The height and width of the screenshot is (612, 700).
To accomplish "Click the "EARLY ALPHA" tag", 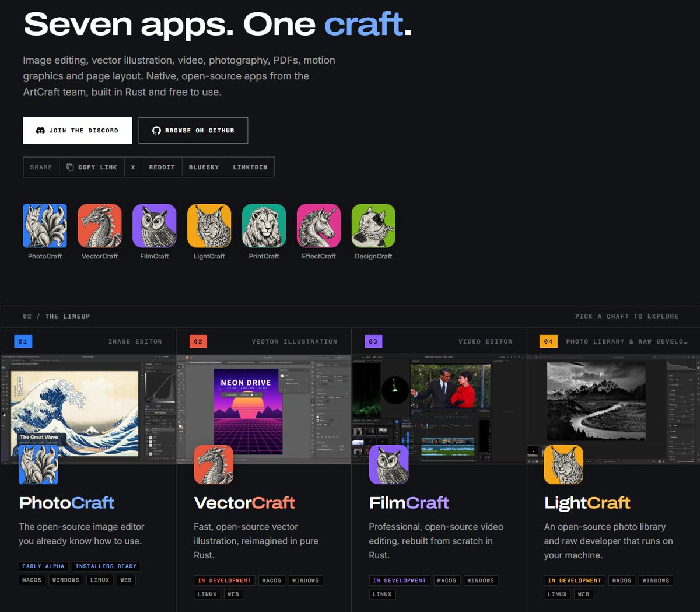I will click(x=43, y=566).
